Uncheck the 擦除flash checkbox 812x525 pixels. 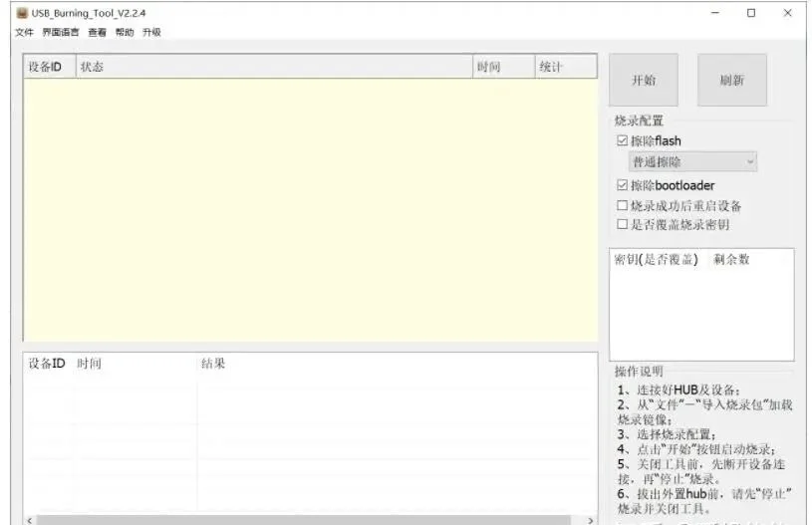[623, 140]
